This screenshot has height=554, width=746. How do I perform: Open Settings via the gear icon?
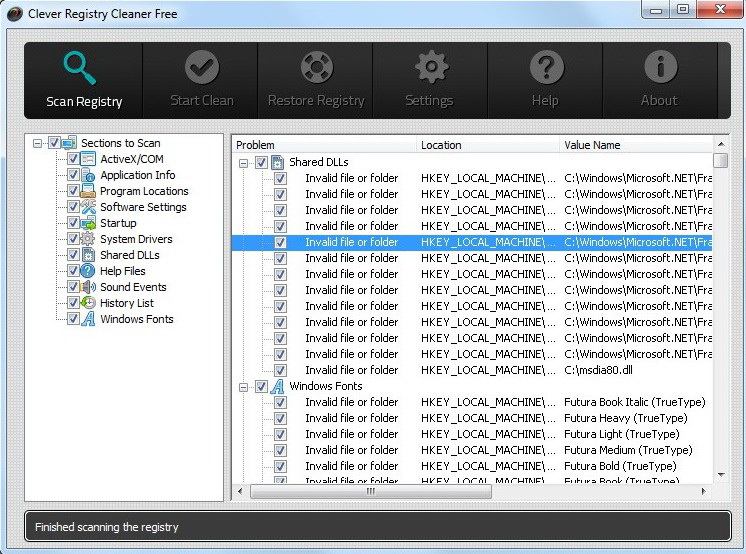[431, 67]
